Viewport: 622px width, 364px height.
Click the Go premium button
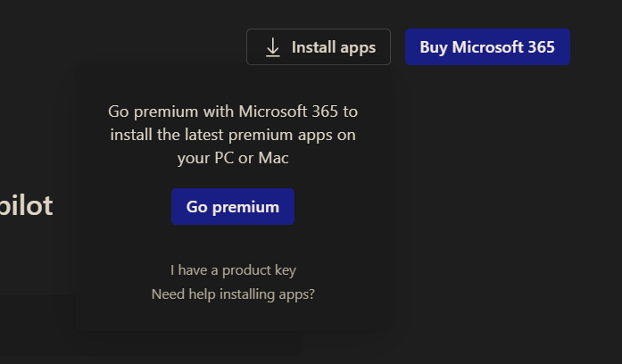[x=233, y=207]
